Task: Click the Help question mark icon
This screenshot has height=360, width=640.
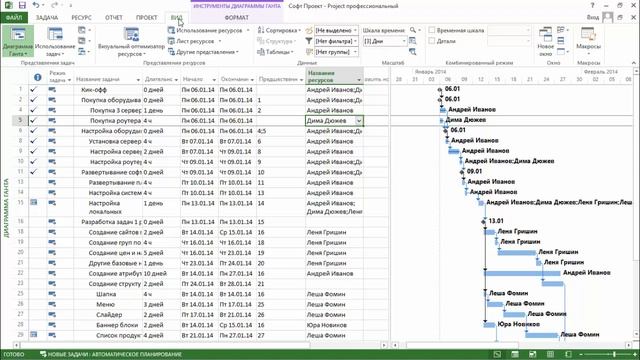Action: click(592, 6)
